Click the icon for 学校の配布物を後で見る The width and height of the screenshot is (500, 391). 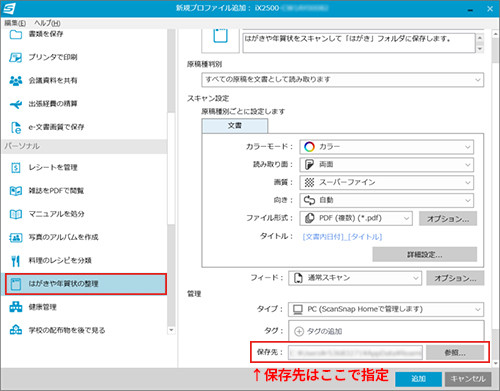tap(16, 330)
